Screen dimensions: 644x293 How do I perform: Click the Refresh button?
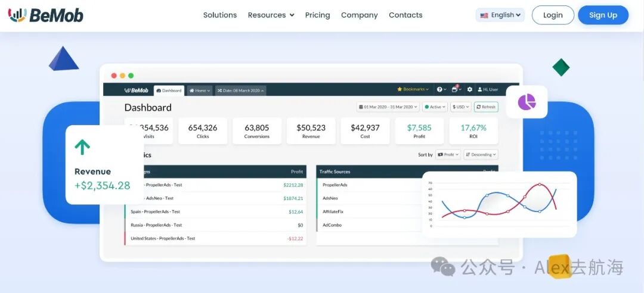pos(486,107)
